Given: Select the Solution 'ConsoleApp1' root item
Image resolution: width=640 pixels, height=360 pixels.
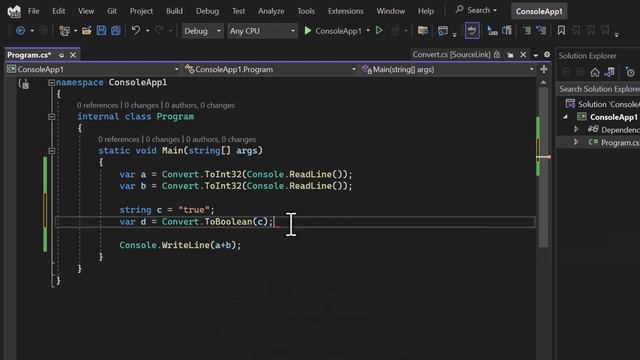Looking at the screenshot, I should point(602,104).
